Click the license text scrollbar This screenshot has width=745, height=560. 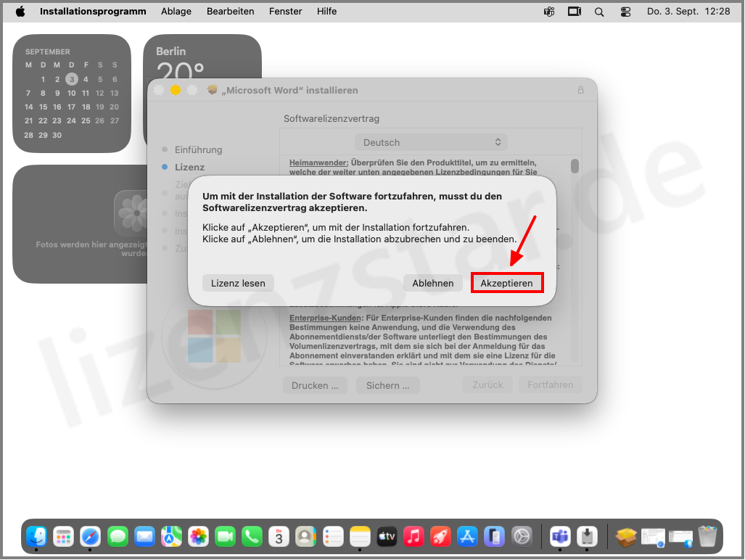point(575,166)
